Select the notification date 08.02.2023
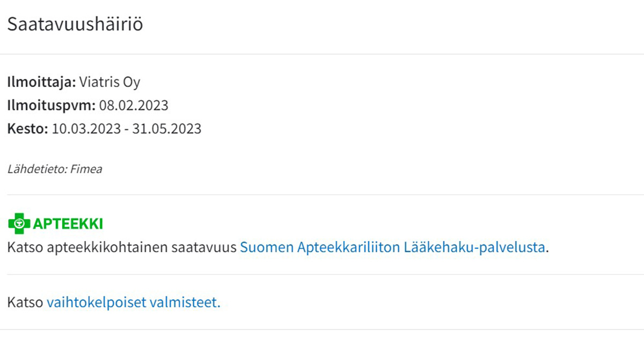The width and height of the screenshot is (644, 337). point(134,105)
